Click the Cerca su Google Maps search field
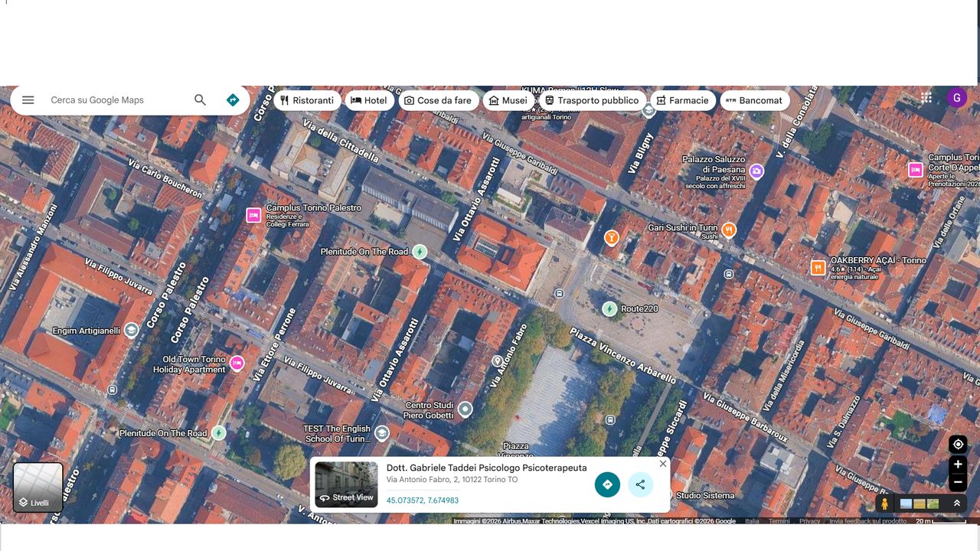The image size is (980, 551). click(115, 100)
